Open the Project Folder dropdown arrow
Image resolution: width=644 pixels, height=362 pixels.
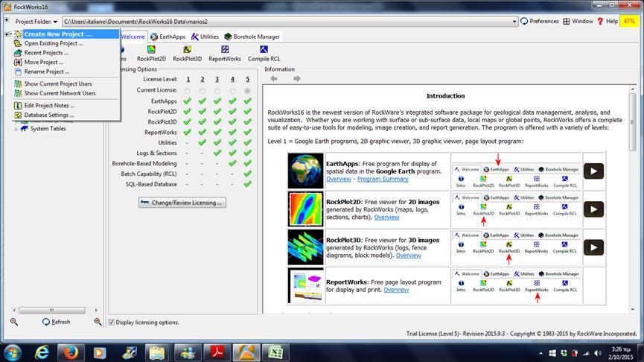(55, 22)
